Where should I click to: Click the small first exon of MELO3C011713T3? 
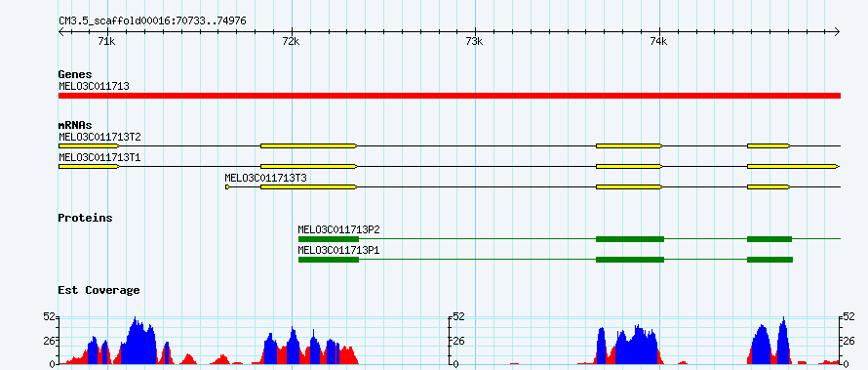pos(227,187)
